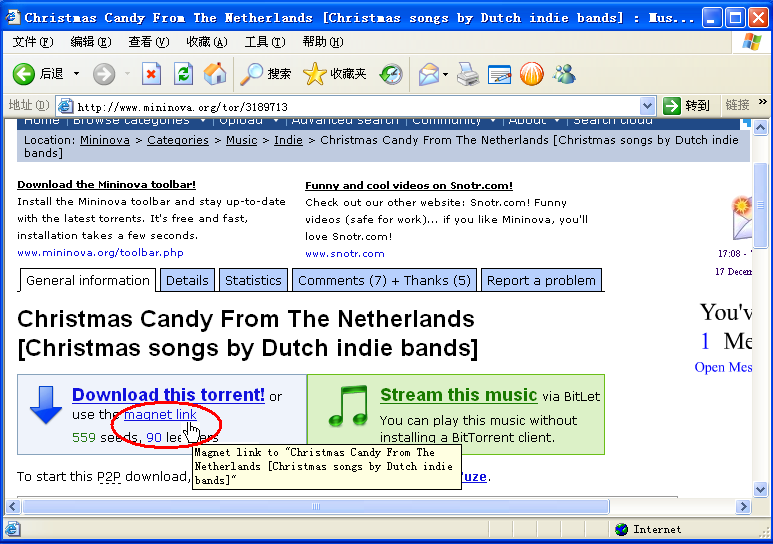Click the blue download arrow icon

(46, 405)
